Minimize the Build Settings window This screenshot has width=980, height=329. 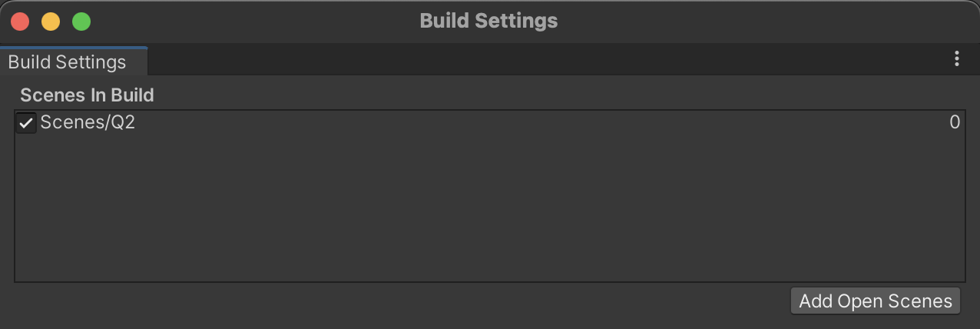pyautogui.click(x=51, y=22)
